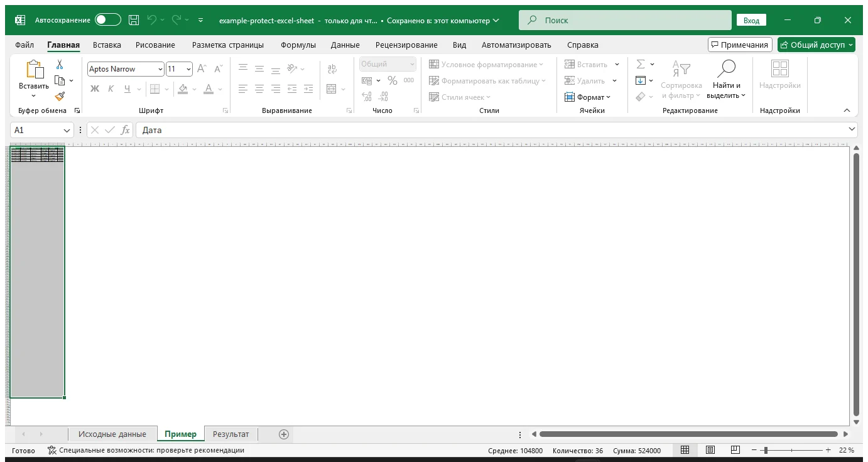The height and width of the screenshot is (462, 868).
Task: Click the Wrap Text icon
Action: (x=332, y=69)
